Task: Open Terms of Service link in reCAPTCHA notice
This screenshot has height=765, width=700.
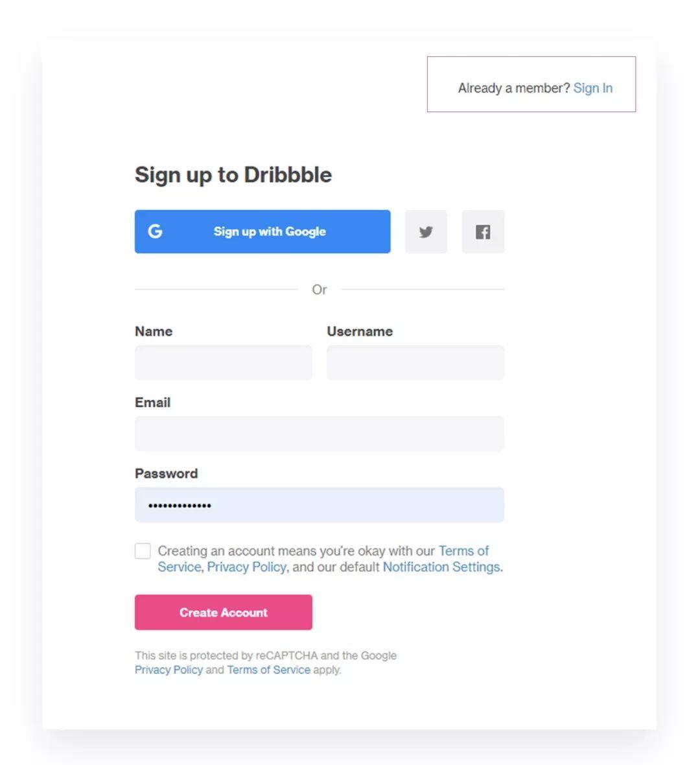Action: click(268, 670)
